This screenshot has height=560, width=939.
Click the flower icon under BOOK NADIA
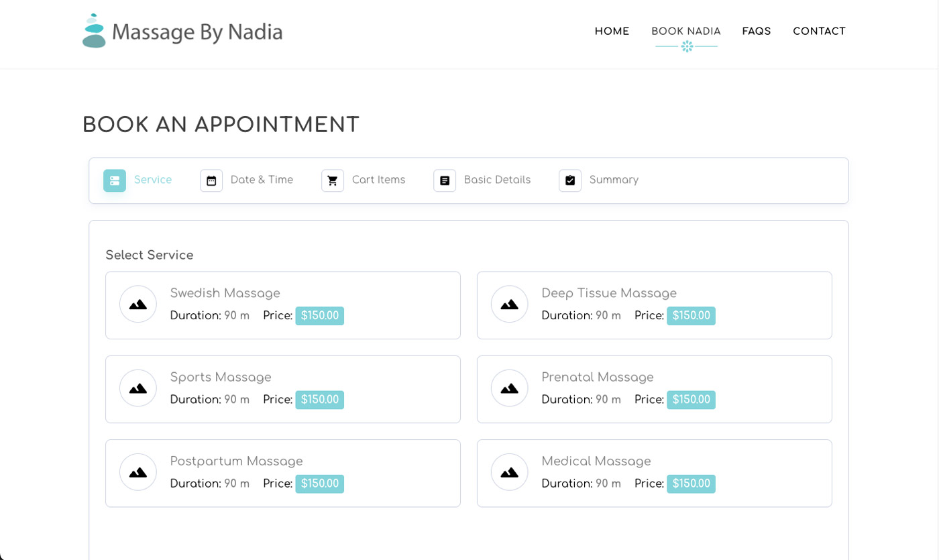tap(686, 46)
